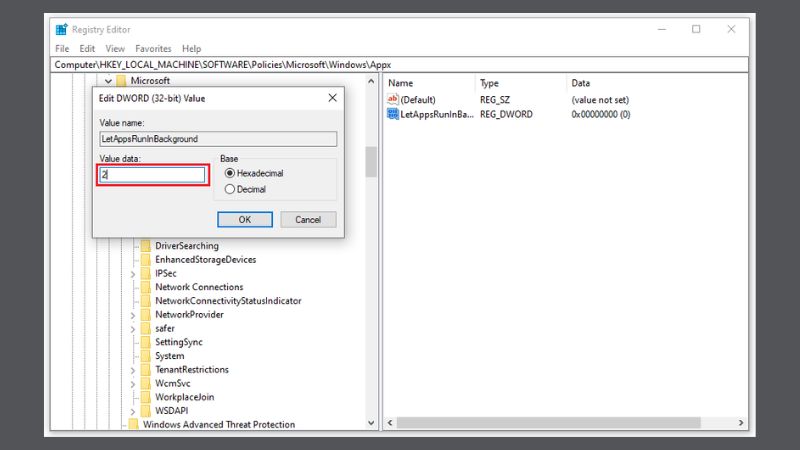Select the Network Connections key label
Screen dimensions: 800x450
coord(199,287)
